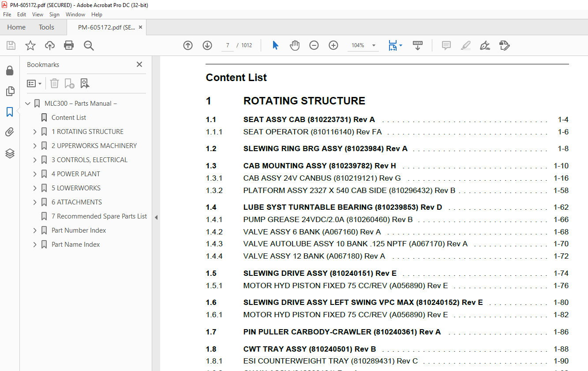Collapse the navigation pane with arrow handle
This screenshot has height=371, width=588.
coord(156,217)
